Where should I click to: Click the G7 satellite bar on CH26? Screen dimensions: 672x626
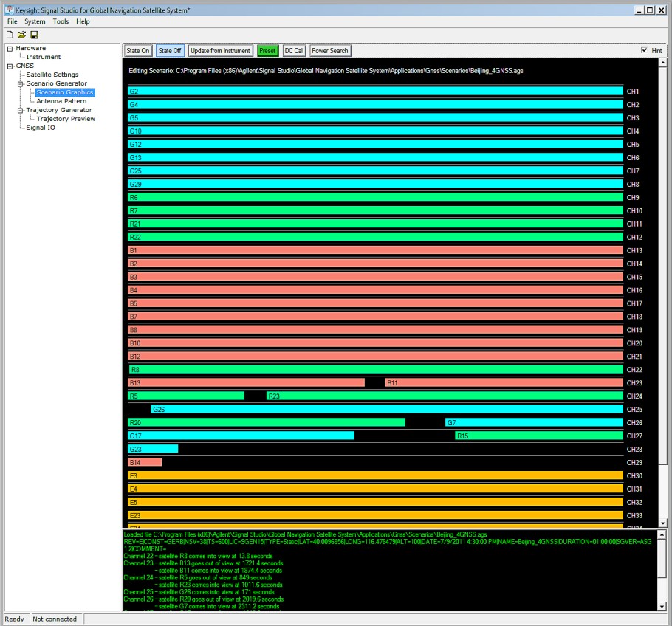pos(535,423)
